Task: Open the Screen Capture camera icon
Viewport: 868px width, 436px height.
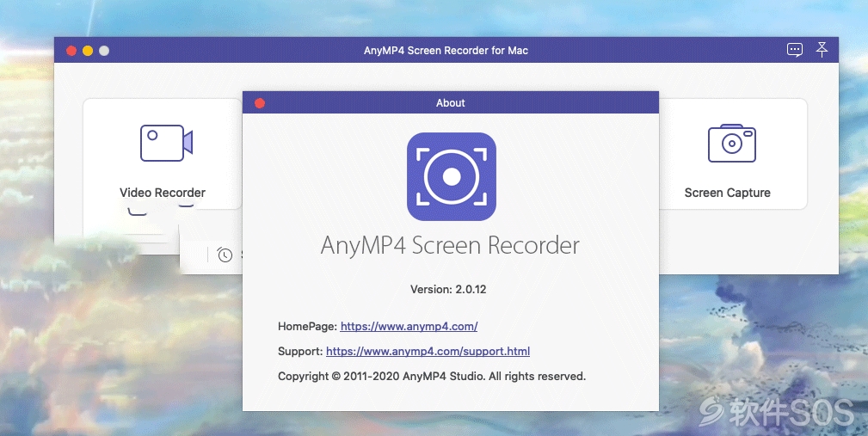Action: click(732, 143)
